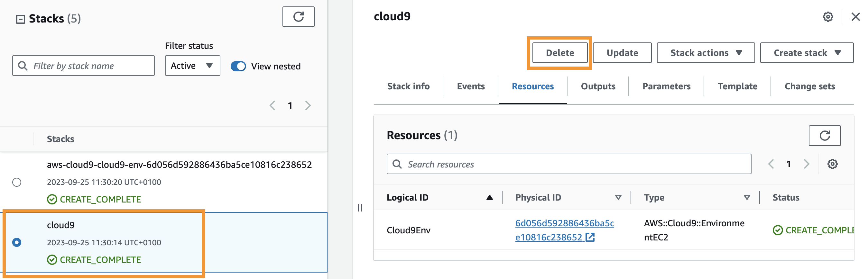
Task: Click the 2023-09-25 11:30:20 timestamp
Action: [104, 182]
